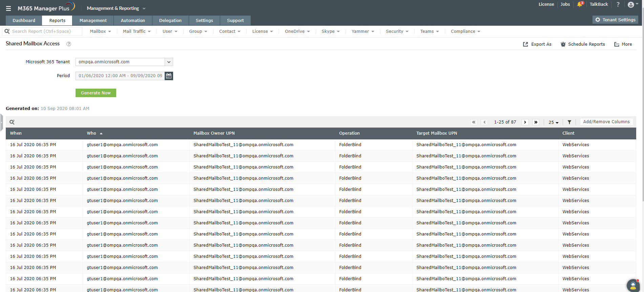Expand the Compliance reports menu
644x292 pixels.
[465, 31]
